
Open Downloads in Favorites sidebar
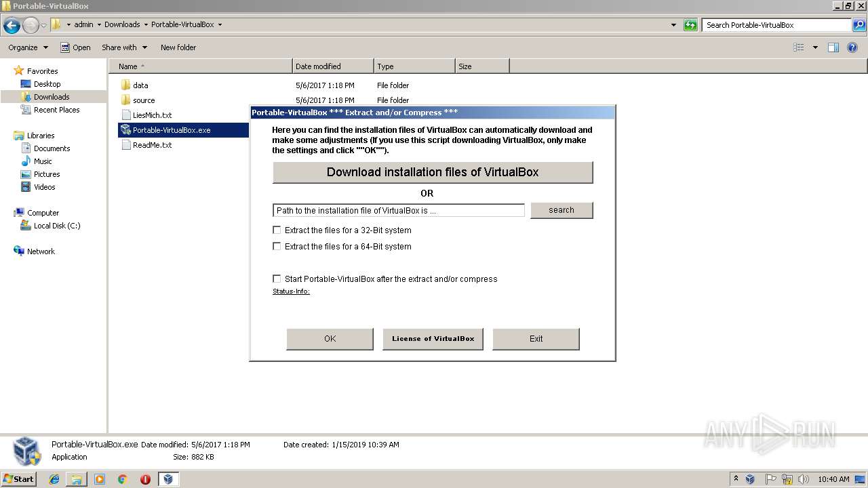(x=52, y=97)
